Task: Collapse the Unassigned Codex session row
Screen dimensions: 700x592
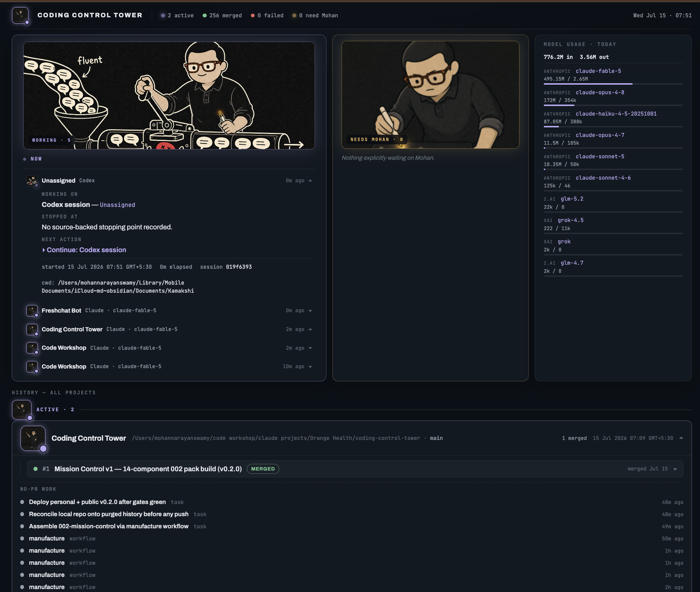Action: point(310,180)
